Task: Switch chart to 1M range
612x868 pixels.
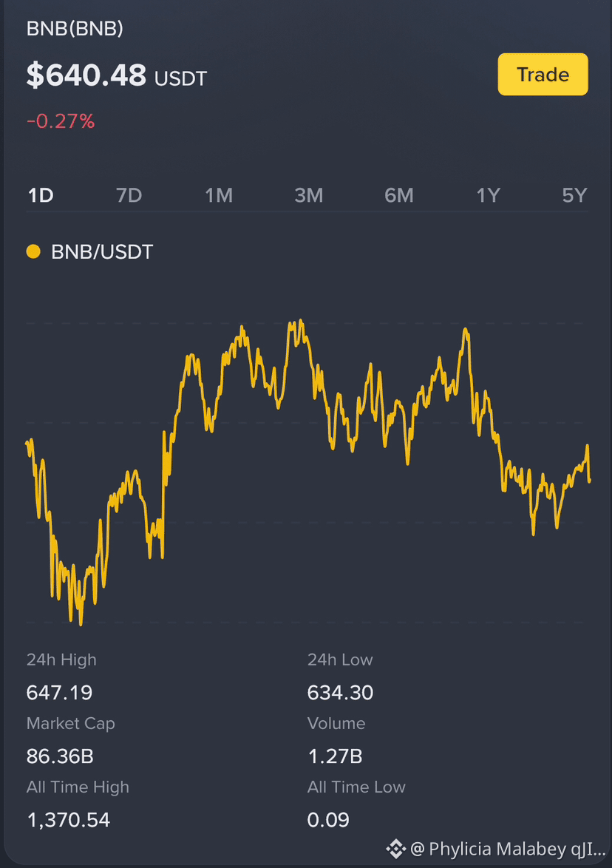Action: (x=219, y=195)
